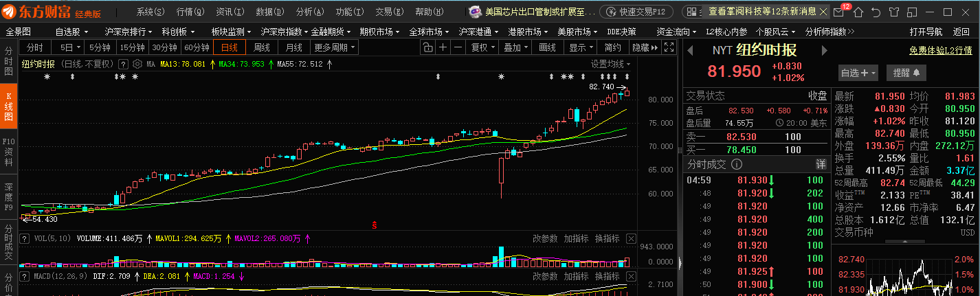Click the robot assistant news icon
Screen dimensions: 980x296
coord(476,12)
